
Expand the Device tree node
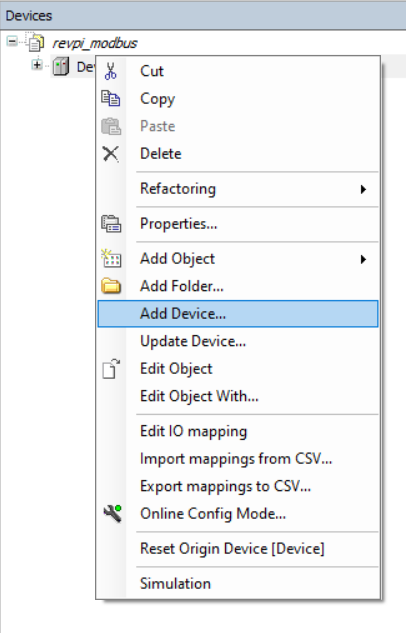[37, 65]
